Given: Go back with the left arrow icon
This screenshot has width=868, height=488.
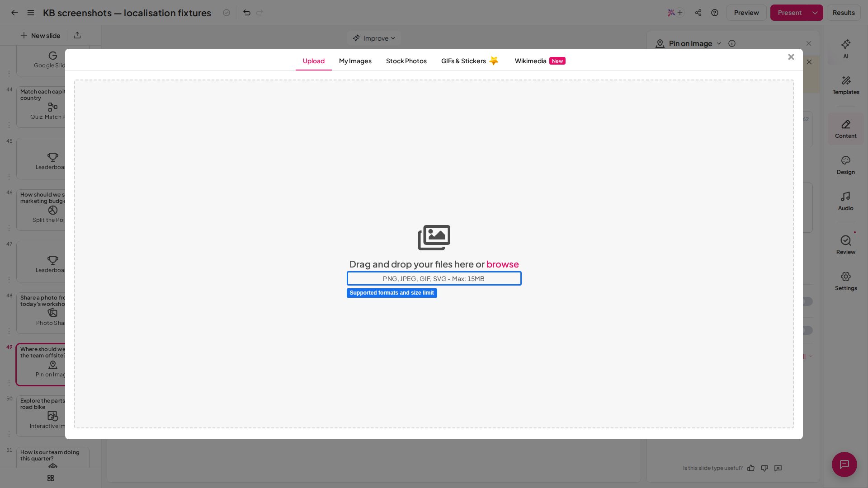Looking at the screenshot, I should coord(14,13).
